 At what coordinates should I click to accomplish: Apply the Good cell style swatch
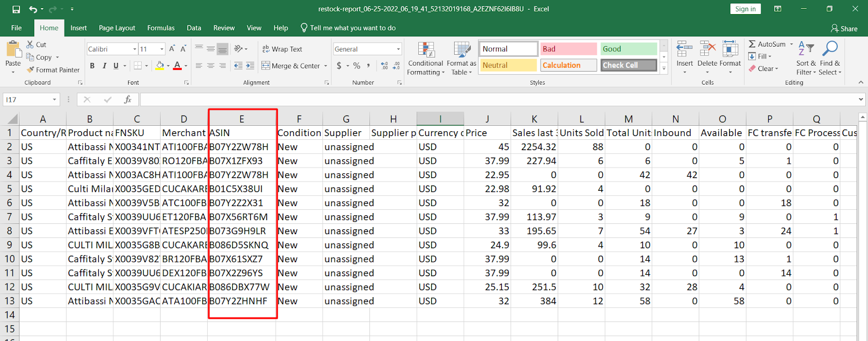628,49
